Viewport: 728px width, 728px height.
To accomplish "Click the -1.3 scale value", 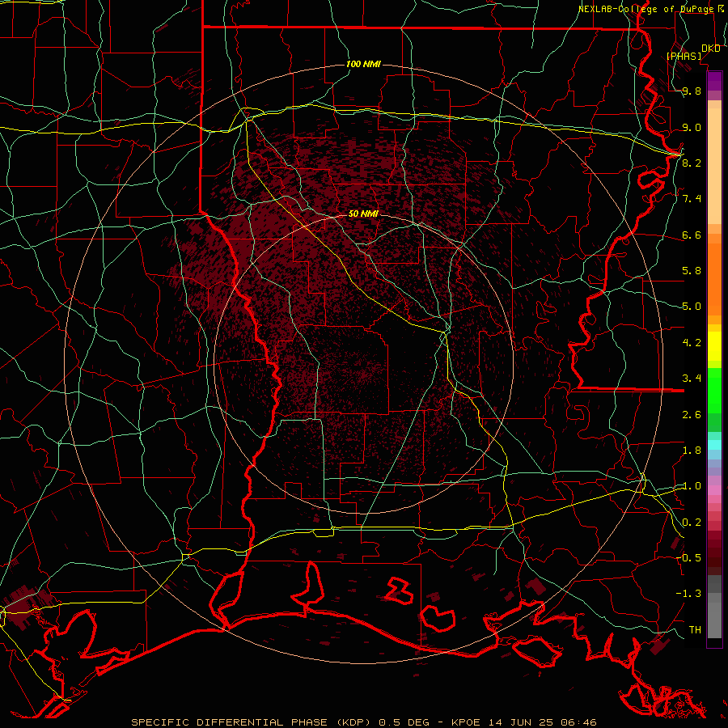I will pyautogui.click(x=688, y=594).
